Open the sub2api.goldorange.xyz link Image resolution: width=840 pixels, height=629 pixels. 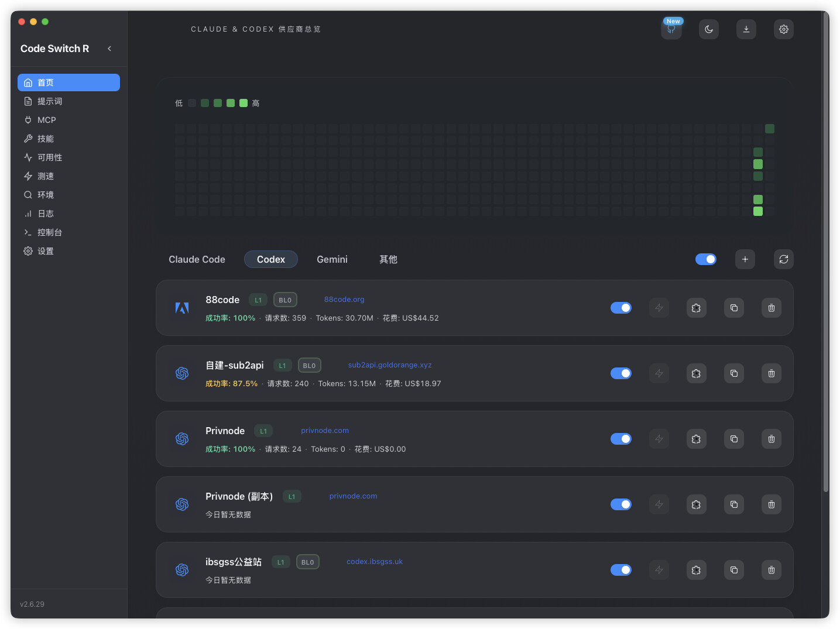[390, 365]
